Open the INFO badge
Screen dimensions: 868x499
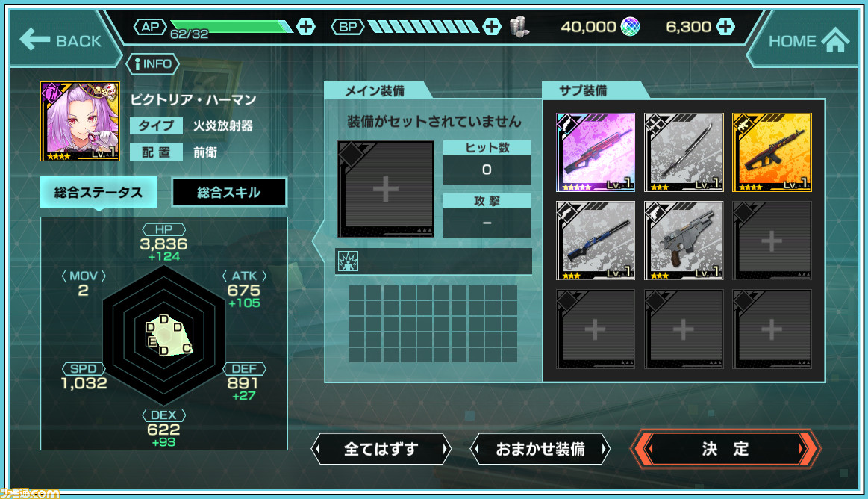click(153, 64)
